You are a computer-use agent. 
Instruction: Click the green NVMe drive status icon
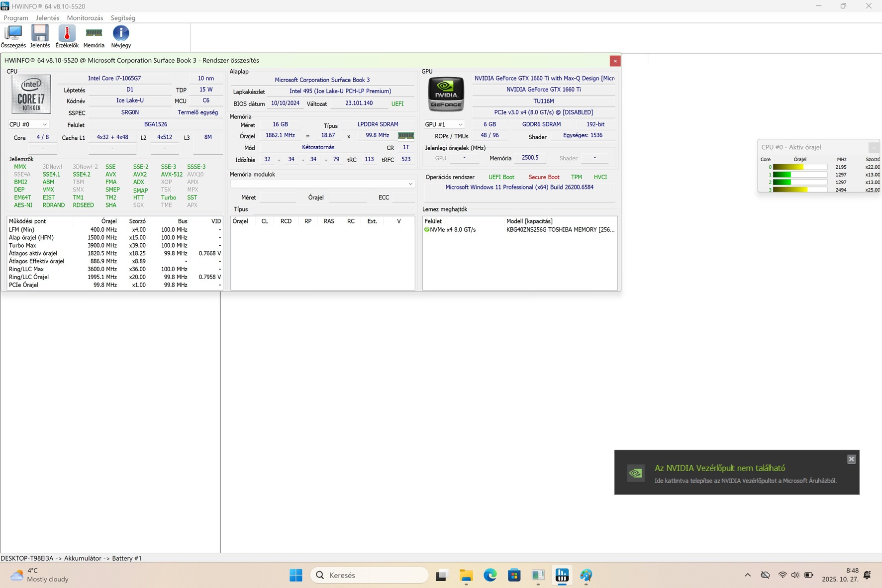[x=427, y=230]
